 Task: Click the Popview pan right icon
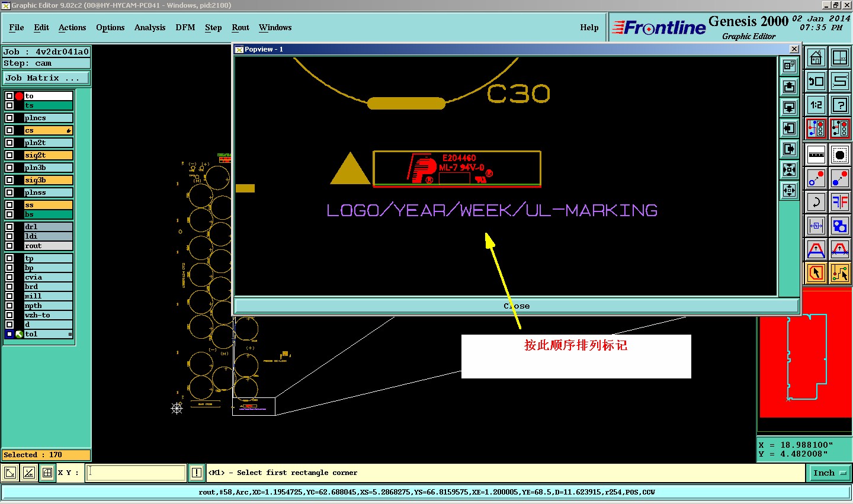pos(789,149)
